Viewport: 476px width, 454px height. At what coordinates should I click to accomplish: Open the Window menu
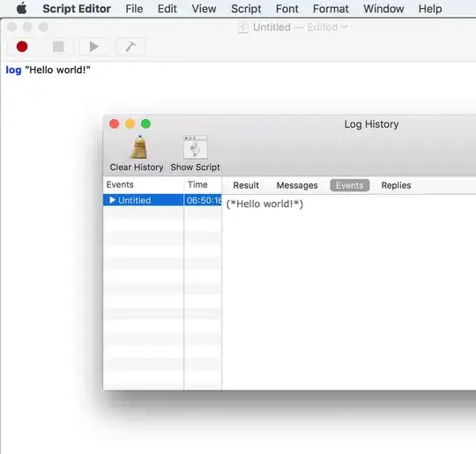click(x=383, y=9)
